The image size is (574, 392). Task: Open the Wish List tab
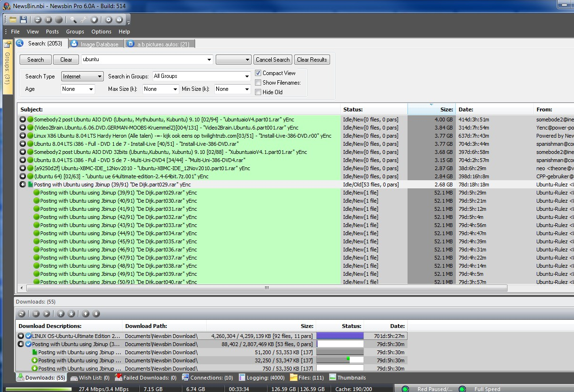tap(89, 378)
